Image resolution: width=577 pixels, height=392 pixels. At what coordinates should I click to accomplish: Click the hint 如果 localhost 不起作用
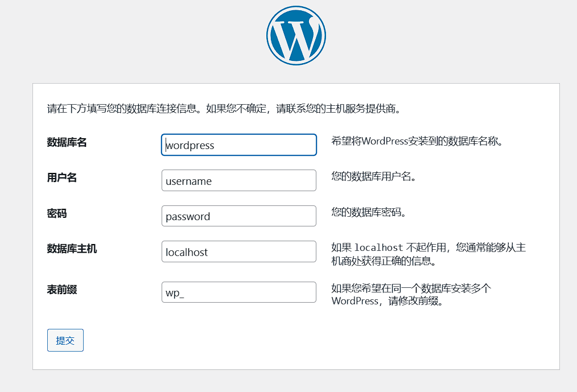point(389,247)
